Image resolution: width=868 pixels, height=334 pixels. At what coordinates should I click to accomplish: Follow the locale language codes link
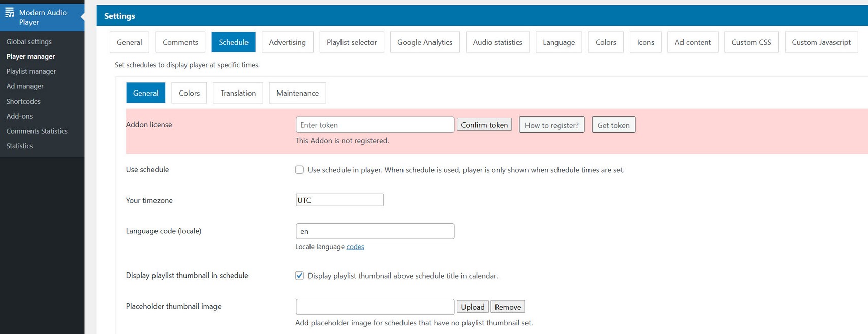pos(355,247)
